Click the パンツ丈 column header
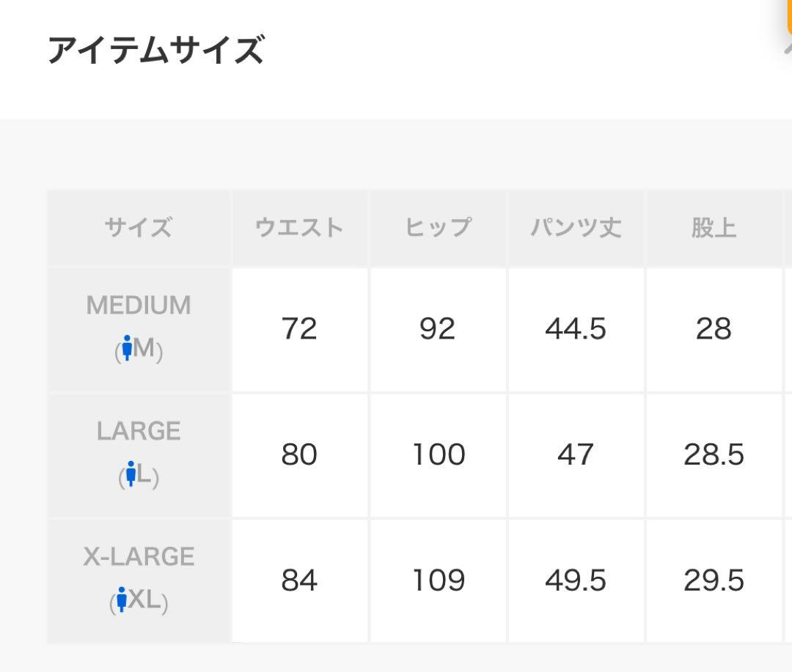Screen dimensions: 792x672 [576, 228]
